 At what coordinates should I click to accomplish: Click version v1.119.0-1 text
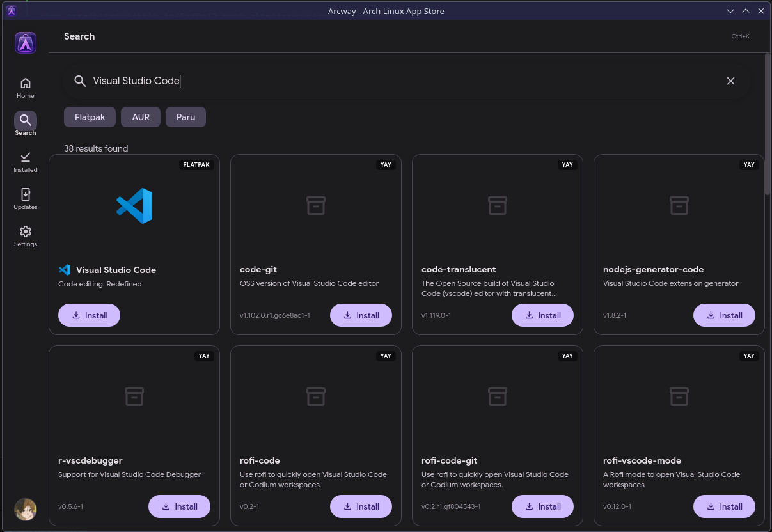click(x=436, y=315)
